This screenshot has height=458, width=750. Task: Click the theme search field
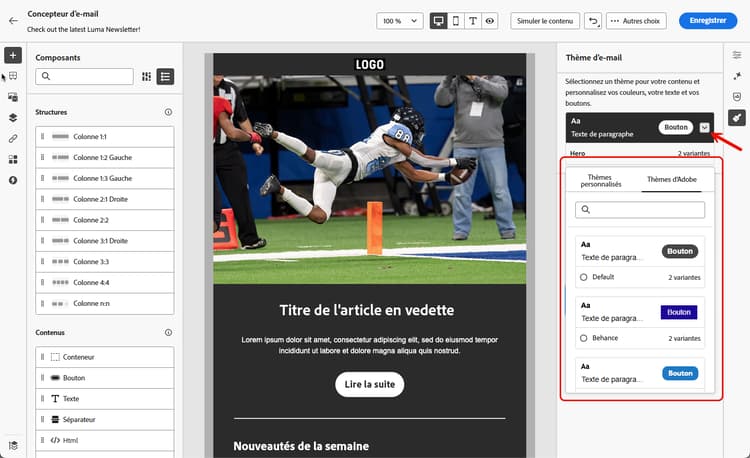640,210
